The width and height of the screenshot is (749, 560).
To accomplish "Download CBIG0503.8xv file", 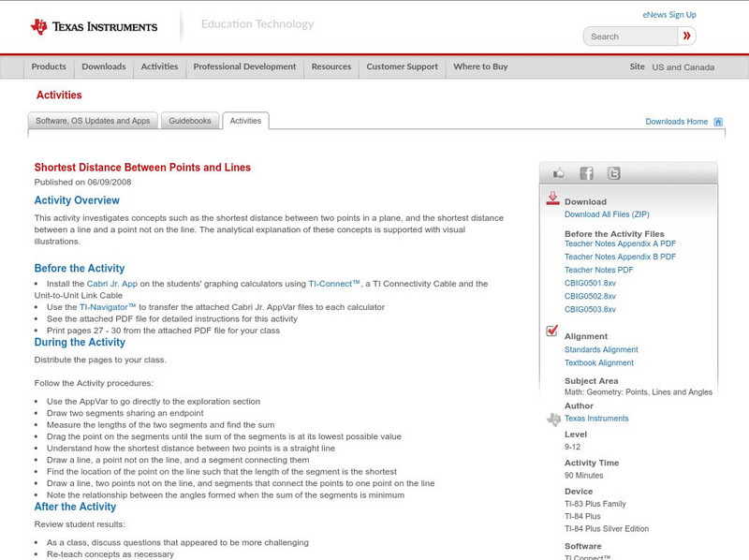I will (x=590, y=310).
